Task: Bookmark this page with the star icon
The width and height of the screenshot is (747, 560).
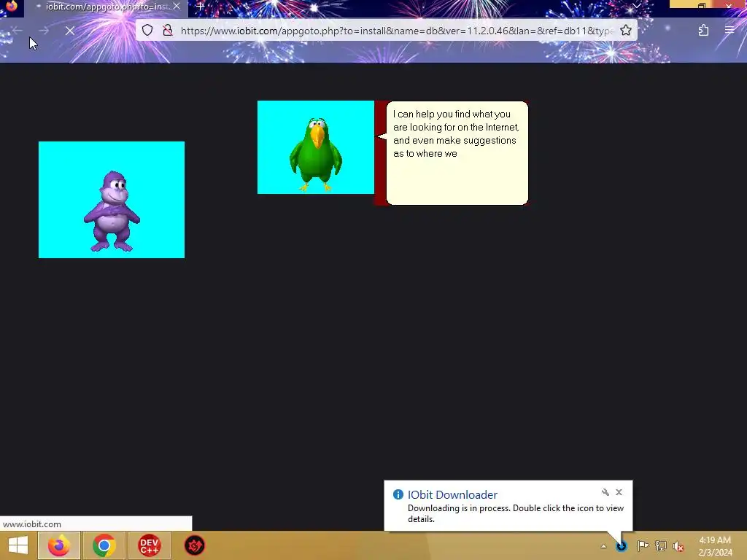Action: [x=625, y=31]
